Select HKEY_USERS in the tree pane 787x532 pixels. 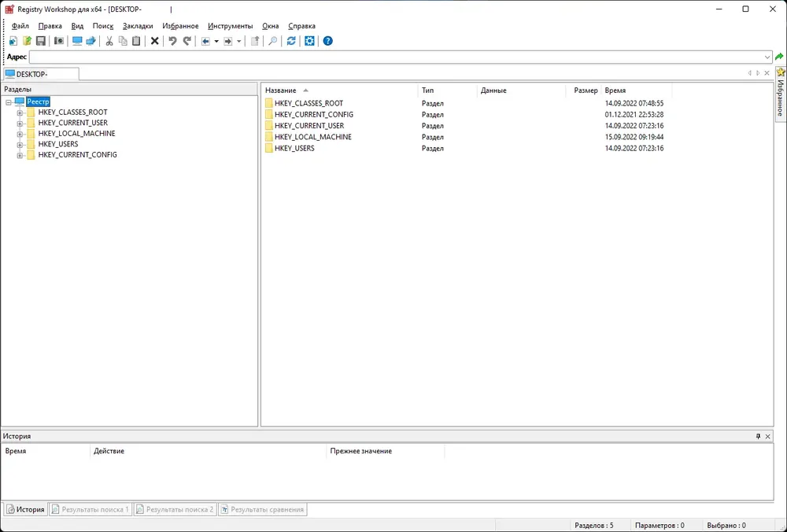pyautogui.click(x=58, y=144)
